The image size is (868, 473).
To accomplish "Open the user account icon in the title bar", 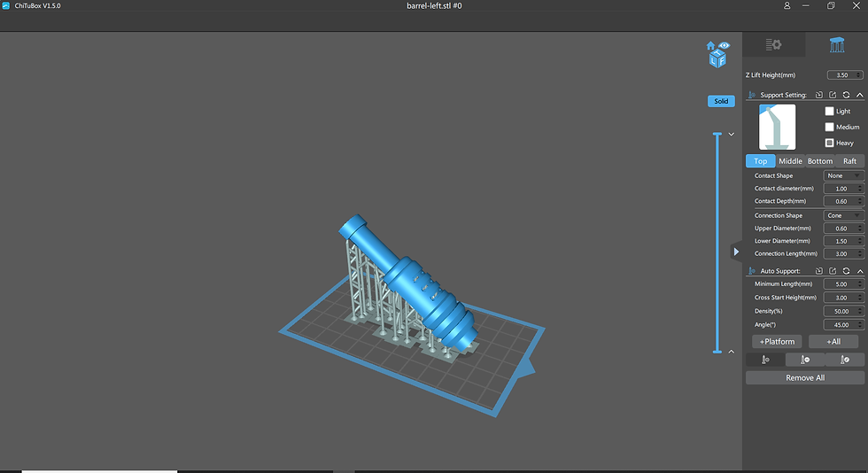I will [x=787, y=5].
